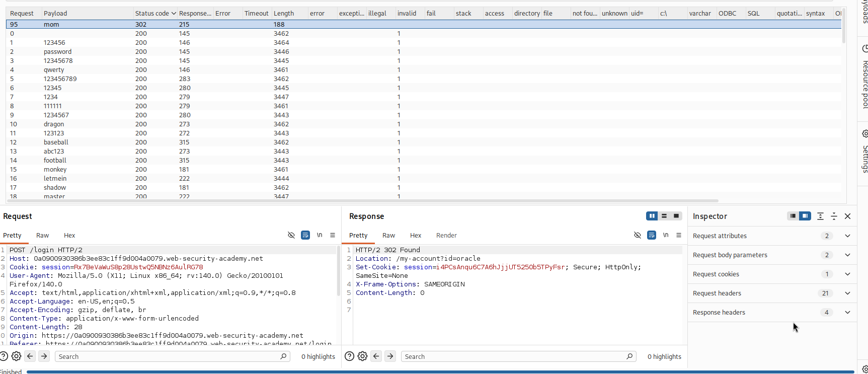The width and height of the screenshot is (868, 374).
Task: Toggle line wrap in the Request panel
Action: point(305,235)
